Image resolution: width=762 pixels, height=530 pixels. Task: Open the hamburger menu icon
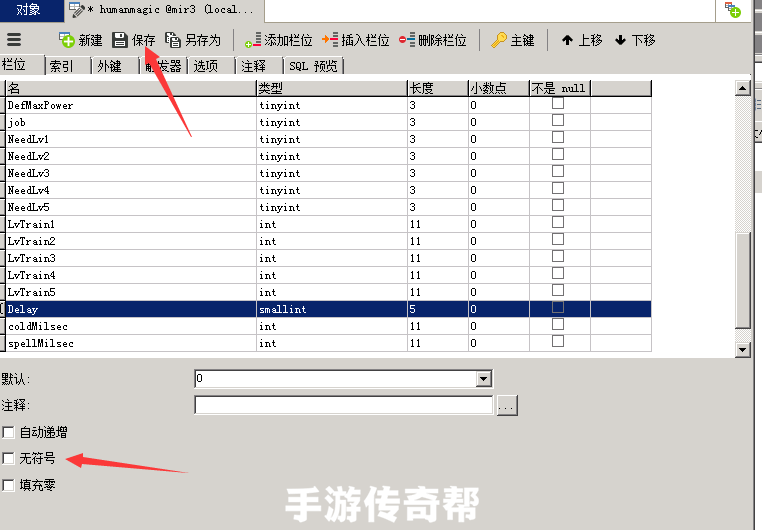click(14, 39)
